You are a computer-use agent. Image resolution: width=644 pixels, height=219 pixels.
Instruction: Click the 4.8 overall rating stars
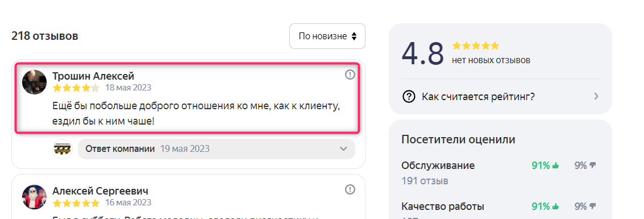point(476,46)
